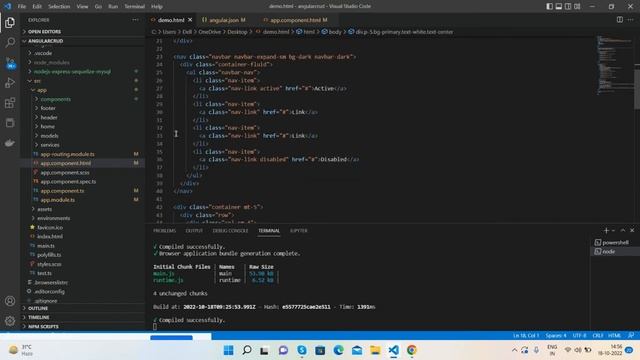Switch to the app.component.html editor tab

pos(298,20)
